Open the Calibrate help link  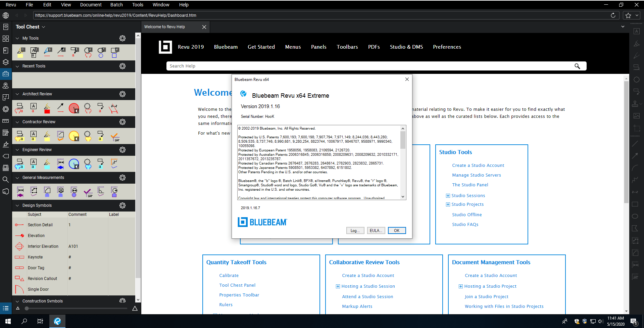pos(229,276)
